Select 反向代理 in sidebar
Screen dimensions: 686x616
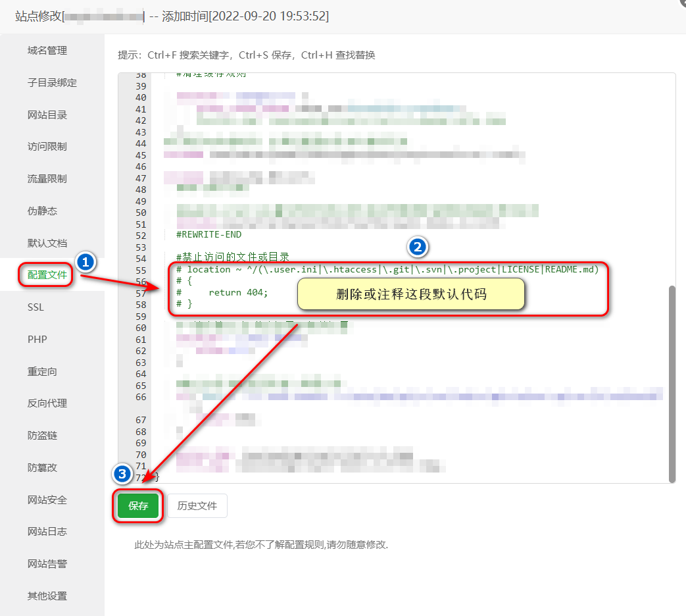point(47,403)
